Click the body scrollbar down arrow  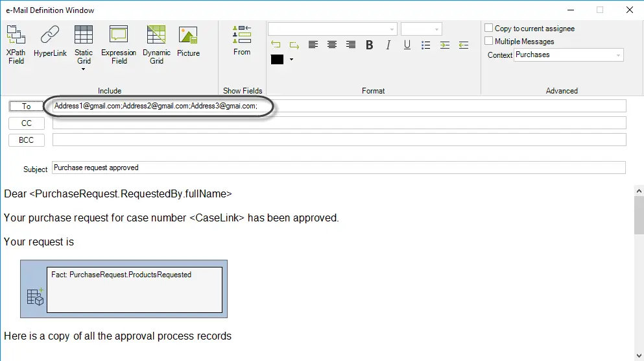click(639, 356)
